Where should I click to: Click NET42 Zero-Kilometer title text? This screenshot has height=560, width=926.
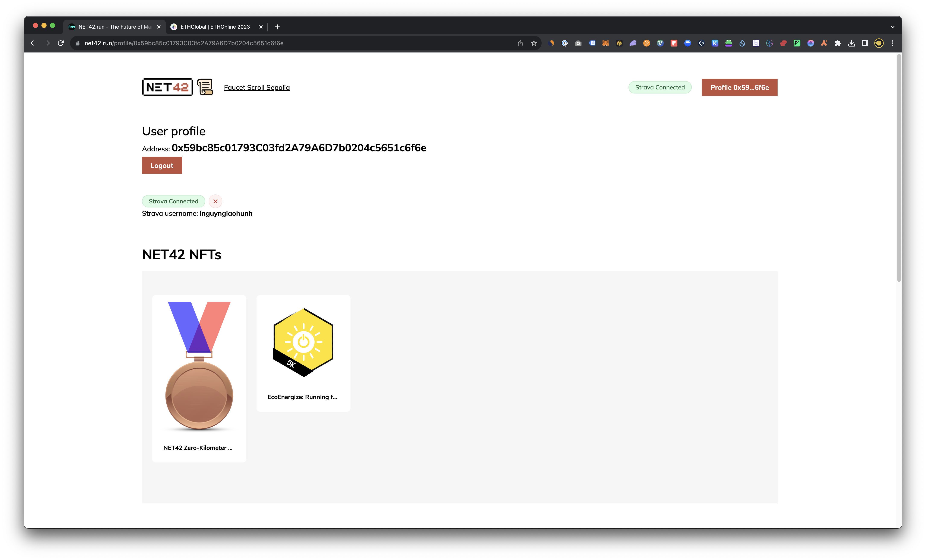(x=198, y=448)
